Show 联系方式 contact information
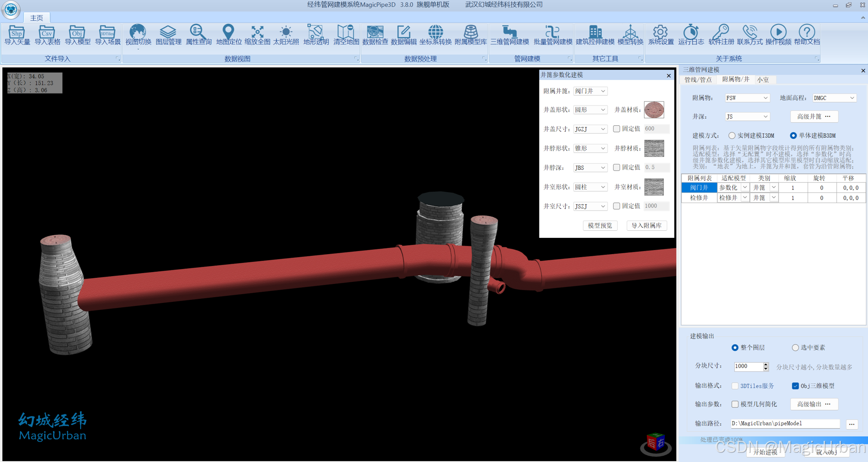Image resolution: width=868 pixels, height=462 pixels. 750,35
